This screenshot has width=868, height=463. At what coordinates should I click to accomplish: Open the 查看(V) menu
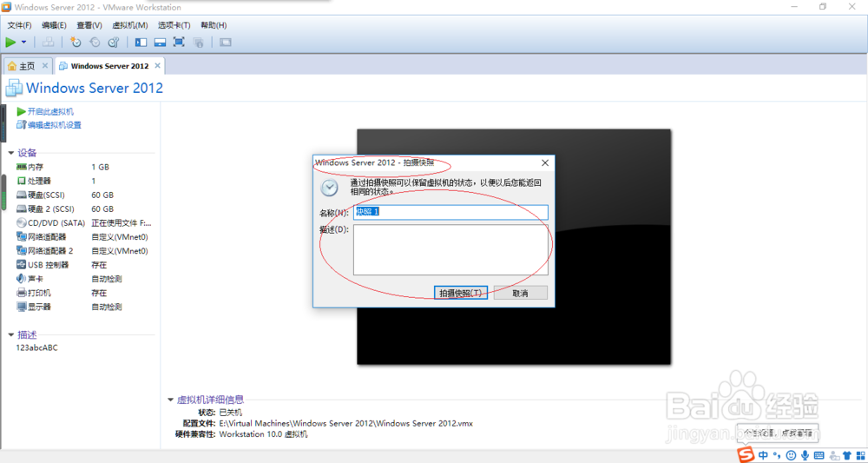point(89,25)
